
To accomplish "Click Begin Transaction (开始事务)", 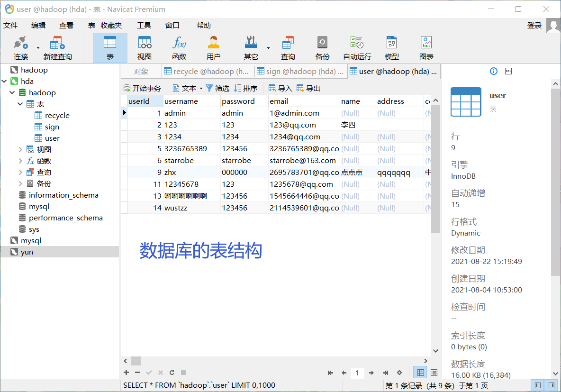I will coord(143,89).
